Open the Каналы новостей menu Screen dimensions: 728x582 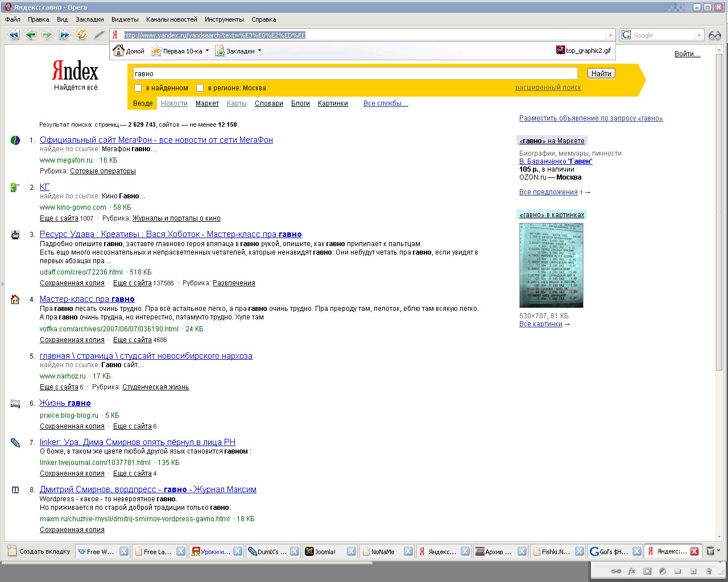coord(172,19)
